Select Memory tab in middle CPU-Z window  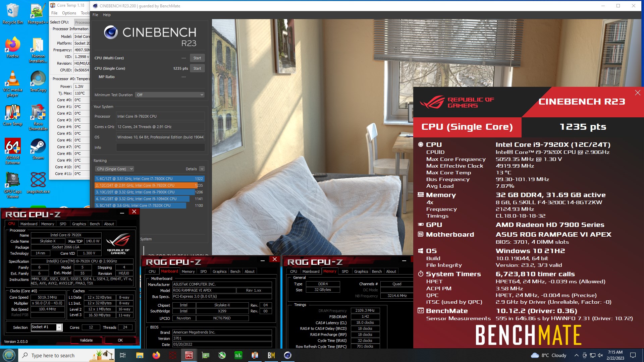pos(188,271)
